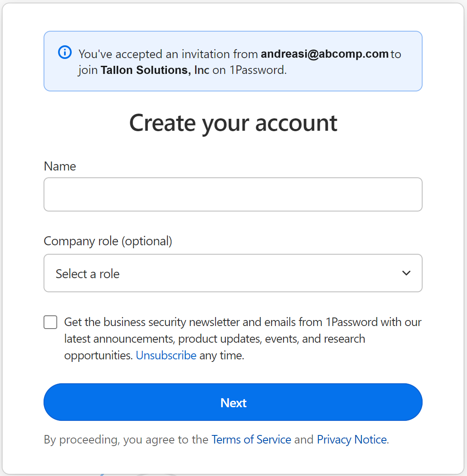The image size is (467, 476).
Task: Enable the business security newsletter checkbox
Action: click(x=50, y=322)
